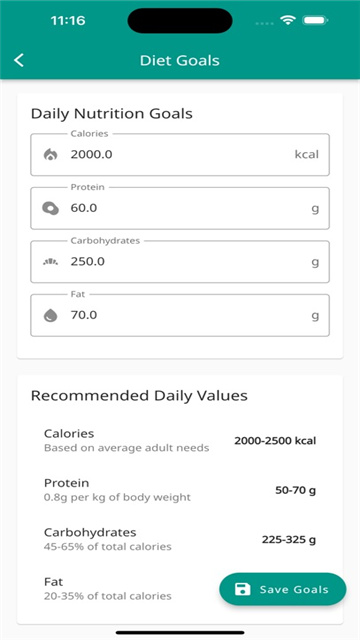Select the Calories recommended value row
Image resolution: width=360 pixels, height=640 pixels.
(x=180, y=440)
